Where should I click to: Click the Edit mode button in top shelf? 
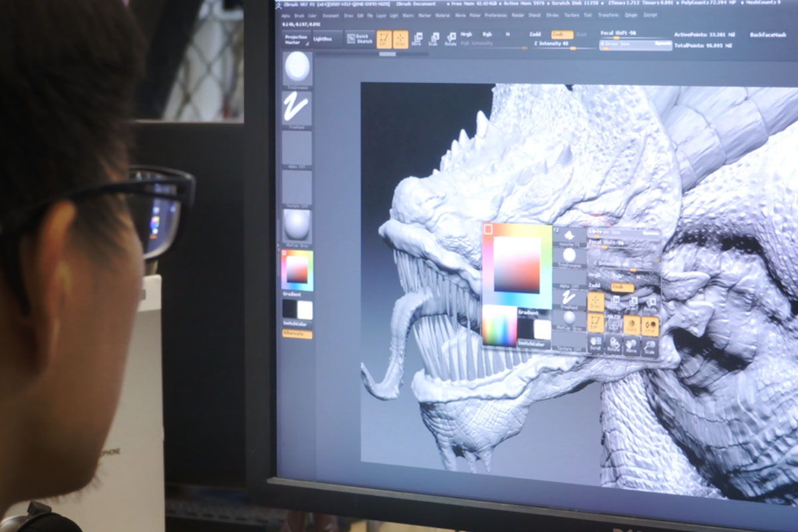pyautogui.click(x=384, y=39)
